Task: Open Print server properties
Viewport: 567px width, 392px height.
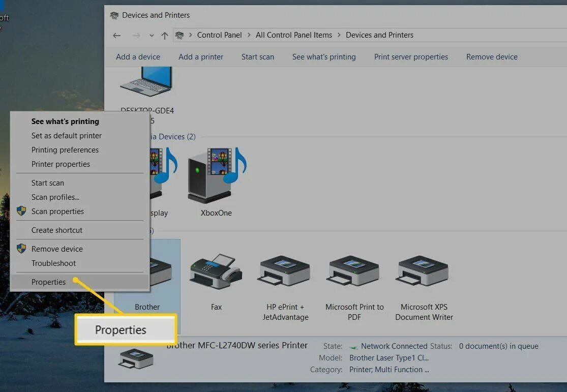Action: pos(411,57)
